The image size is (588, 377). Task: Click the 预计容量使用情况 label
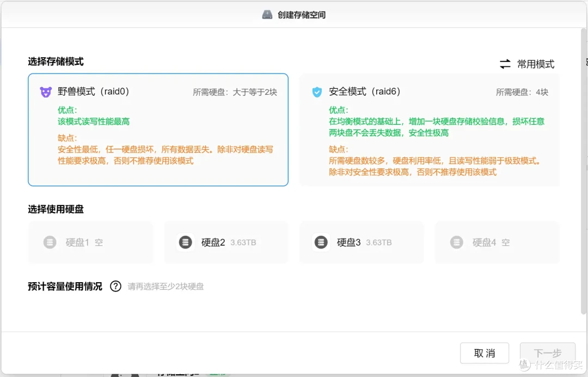(x=65, y=287)
